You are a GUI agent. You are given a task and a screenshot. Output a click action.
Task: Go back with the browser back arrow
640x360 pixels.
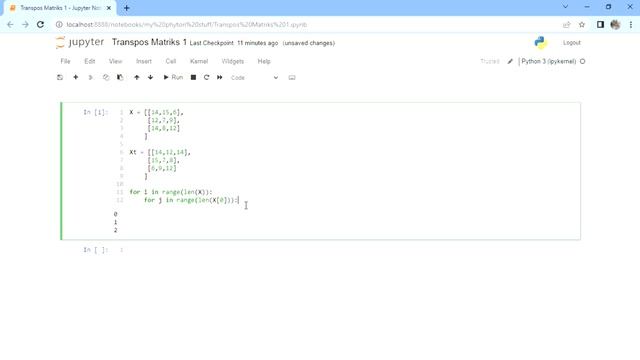(x=10, y=24)
